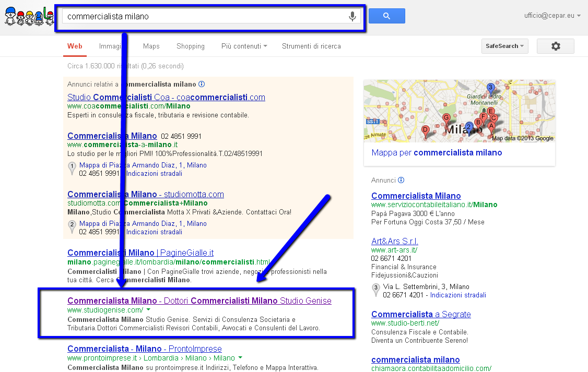Click 'Indicazioni stradali' under Via L. Settembrini

coord(458,295)
